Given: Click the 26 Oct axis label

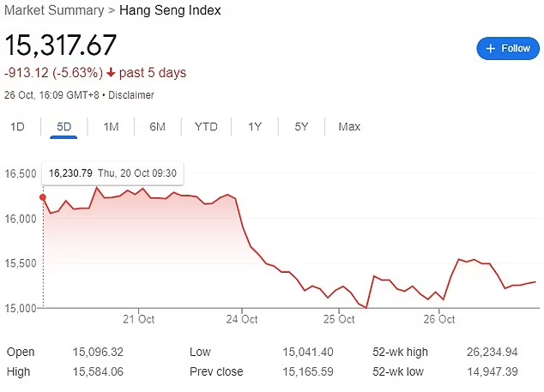Looking at the screenshot, I should pos(440,319).
